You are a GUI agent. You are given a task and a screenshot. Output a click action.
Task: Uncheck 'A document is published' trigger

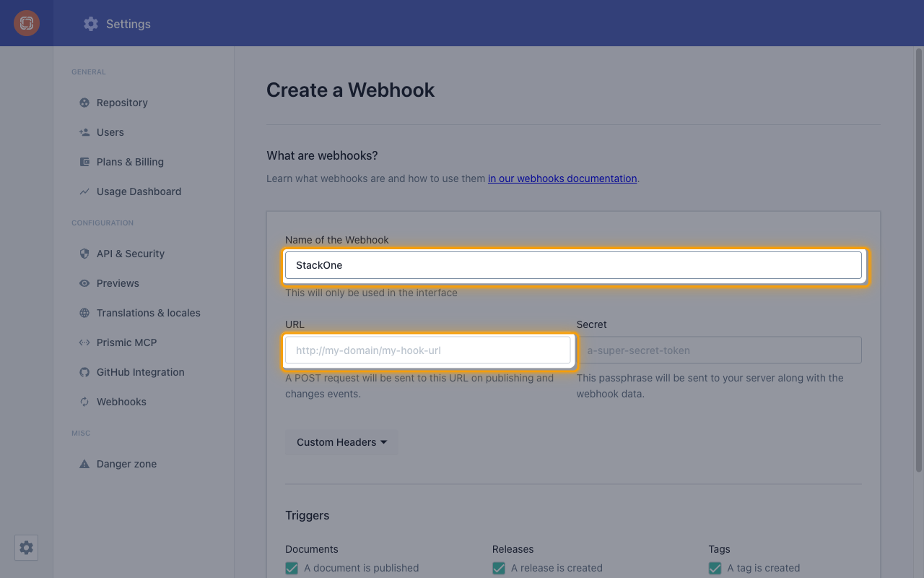pos(292,568)
